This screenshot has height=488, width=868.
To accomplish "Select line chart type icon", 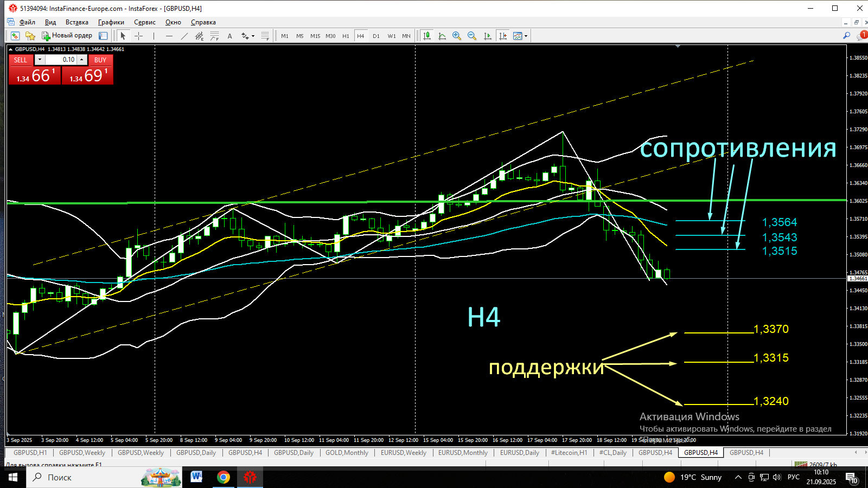I will [442, 36].
